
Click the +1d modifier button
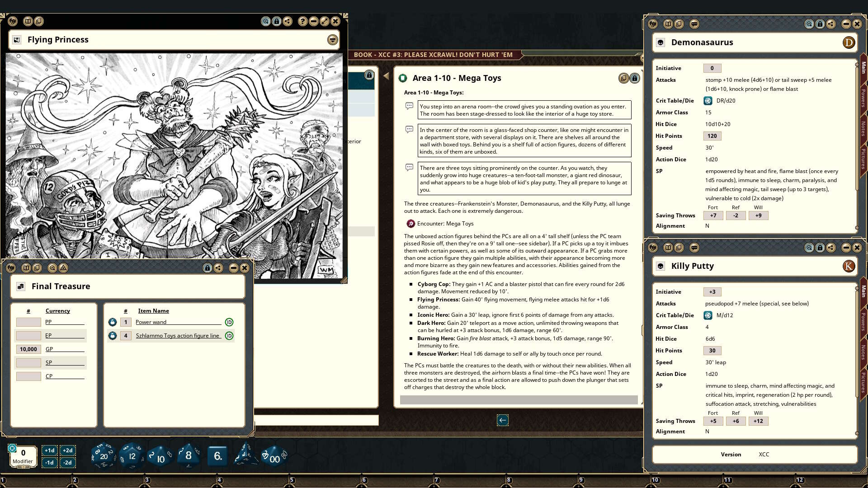click(x=49, y=450)
